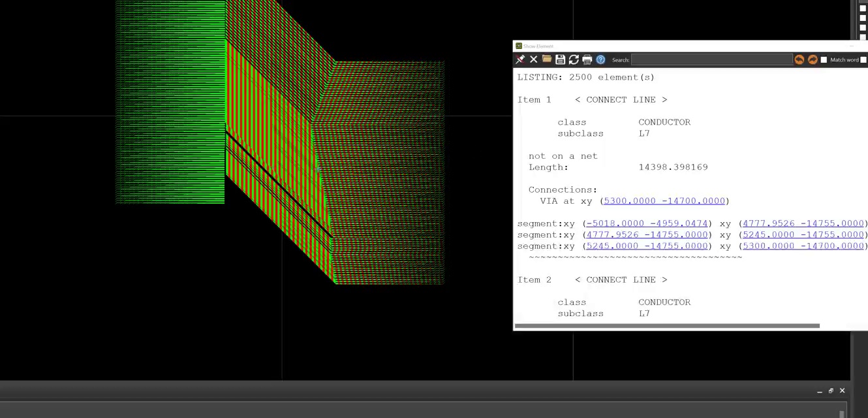
Task: Find next search match using the orange forward arrow
Action: point(813,60)
